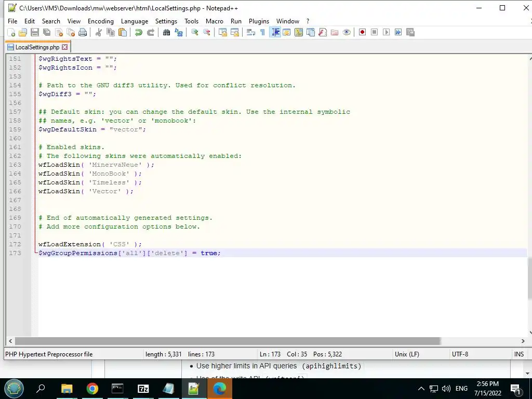Open the Plugins menu
Screen dimensions: 532x399
(x=259, y=21)
